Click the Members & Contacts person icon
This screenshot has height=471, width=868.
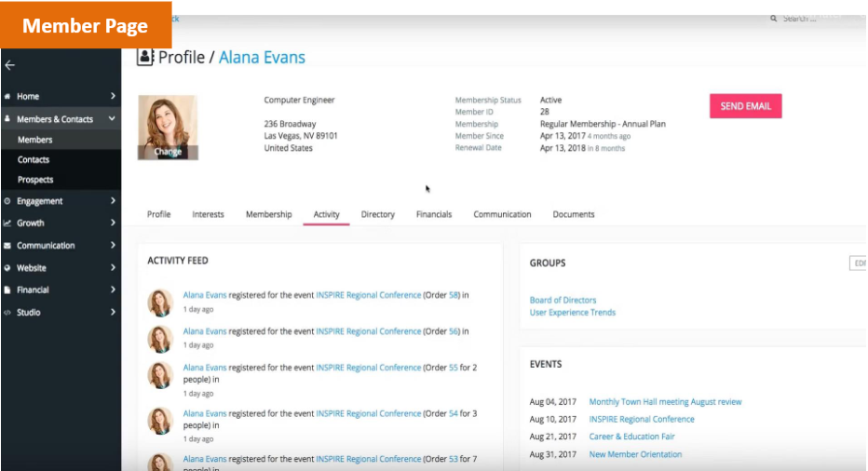[7, 119]
